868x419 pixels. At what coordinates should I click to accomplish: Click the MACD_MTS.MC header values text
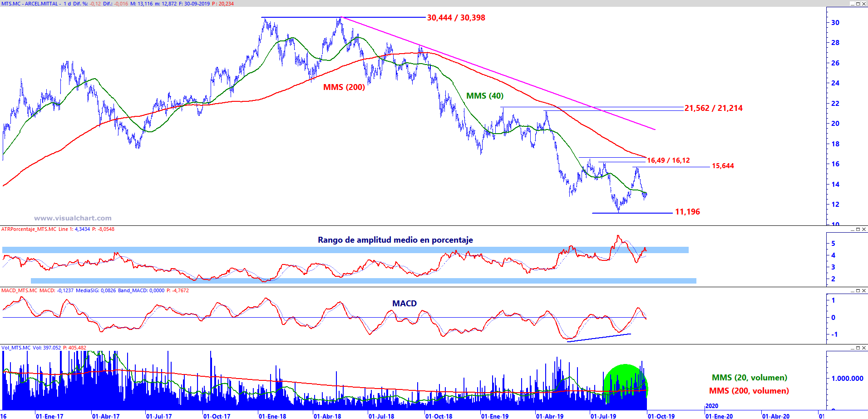coord(95,290)
